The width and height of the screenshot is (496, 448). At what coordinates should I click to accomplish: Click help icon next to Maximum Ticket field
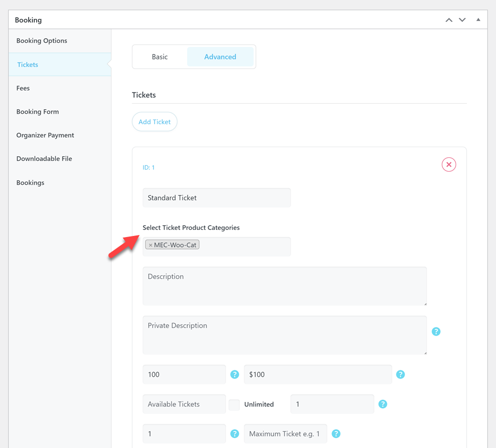tap(336, 434)
